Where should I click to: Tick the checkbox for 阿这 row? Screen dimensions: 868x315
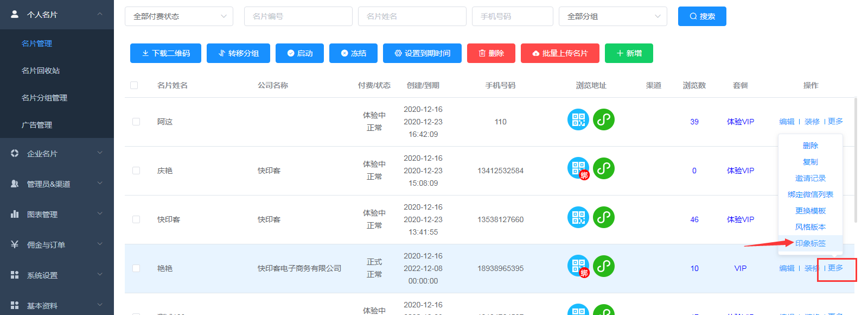tap(136, 122)
